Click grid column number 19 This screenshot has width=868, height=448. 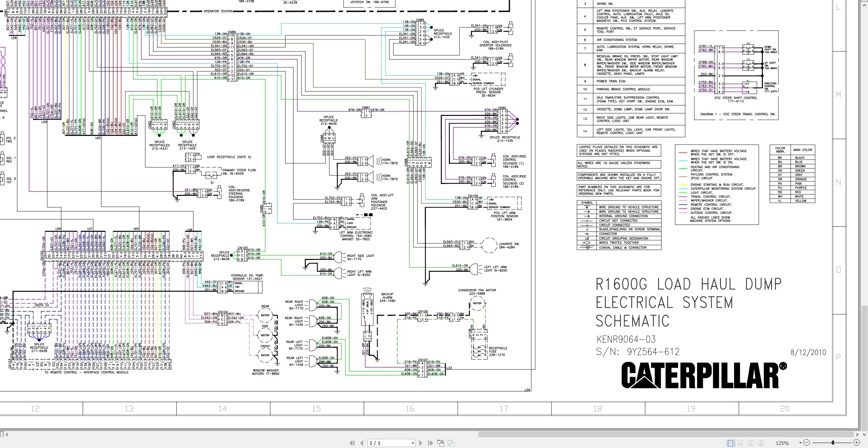coord(691,409)
